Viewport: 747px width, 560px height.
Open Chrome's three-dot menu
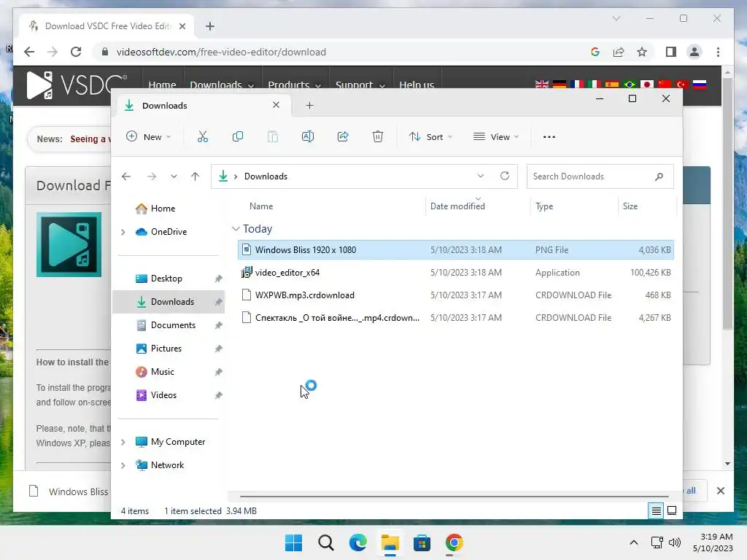tap(718, 52)
